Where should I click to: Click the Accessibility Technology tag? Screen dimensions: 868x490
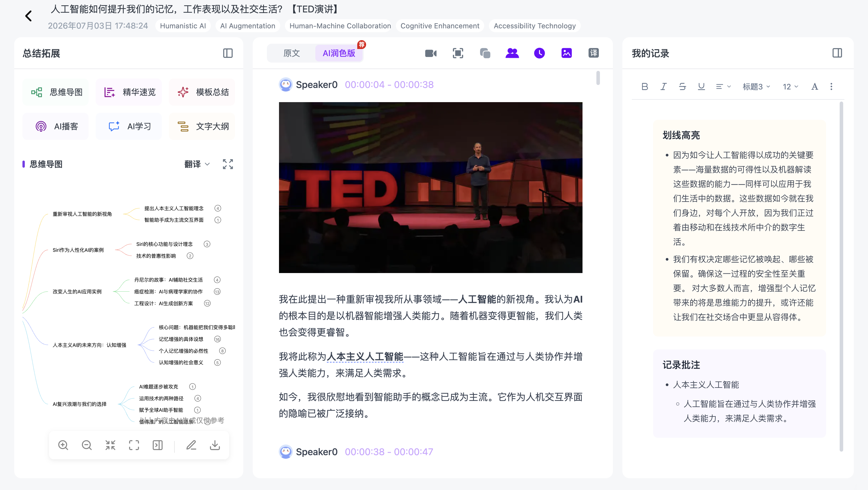coord(534,26)
